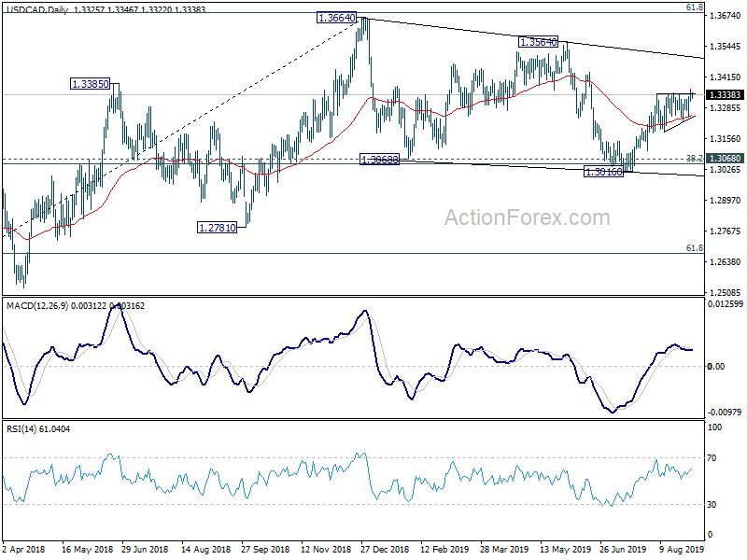
Task: Click the 1.34150 price axis value
Action: pyautogui.click(x=726, y=77)
